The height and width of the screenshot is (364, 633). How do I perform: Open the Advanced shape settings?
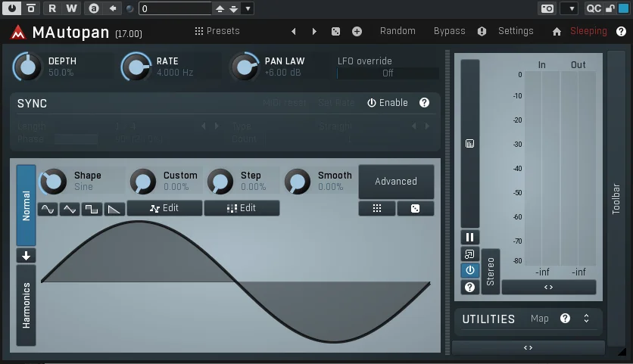click(x=396, y=182)
